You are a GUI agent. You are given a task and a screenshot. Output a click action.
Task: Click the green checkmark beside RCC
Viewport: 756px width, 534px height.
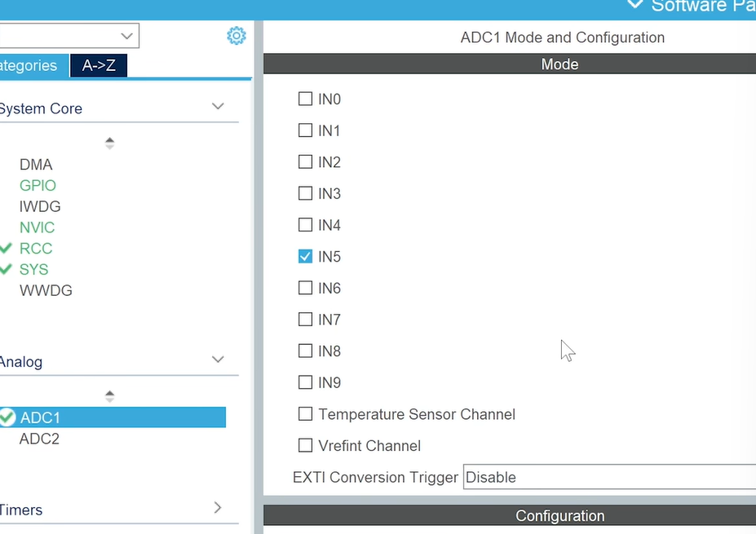coord(6,248)
